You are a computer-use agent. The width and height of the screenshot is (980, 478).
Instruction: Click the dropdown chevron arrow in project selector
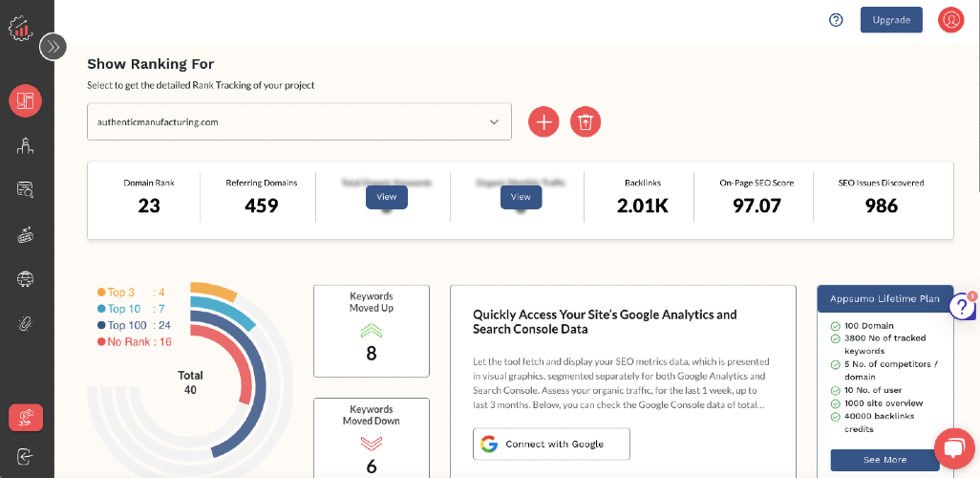(494, 122)
